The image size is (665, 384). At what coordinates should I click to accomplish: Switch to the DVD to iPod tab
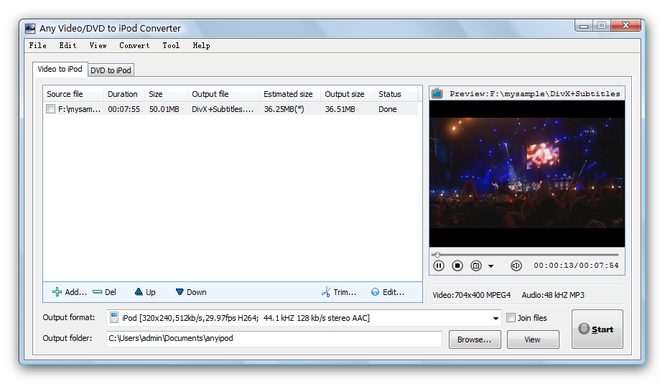click(x=111, y=70)
